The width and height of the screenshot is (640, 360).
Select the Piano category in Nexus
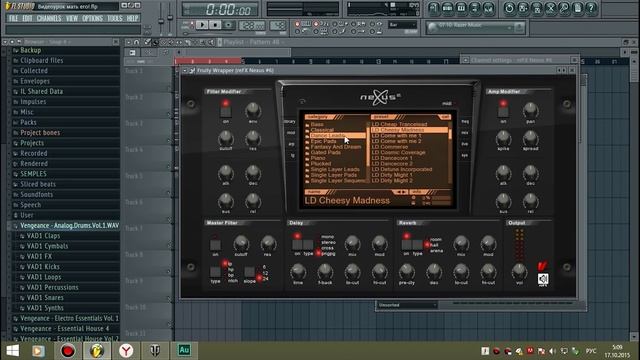click(x=318, y=158)
